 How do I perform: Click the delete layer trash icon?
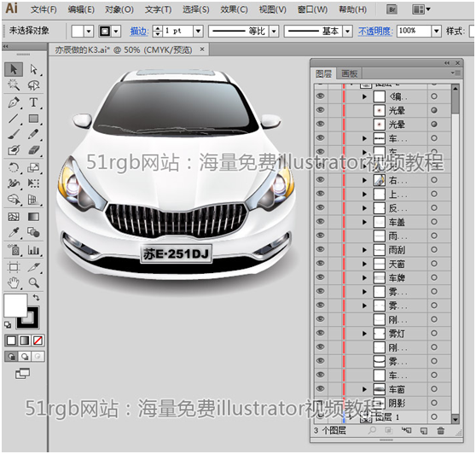click(441, 430)
